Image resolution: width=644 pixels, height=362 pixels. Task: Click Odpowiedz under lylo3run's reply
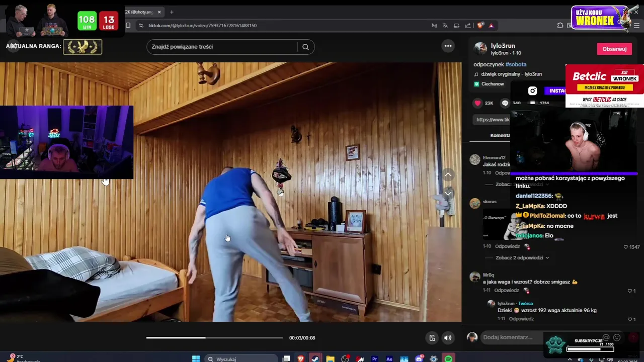pyautogui.click(x=521, y=319)
